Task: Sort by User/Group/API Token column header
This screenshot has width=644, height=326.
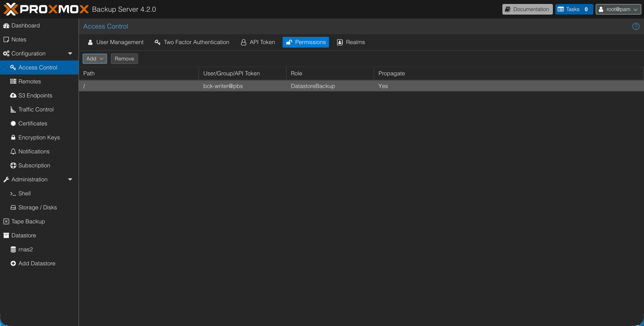Action: click(x=242, y=74)
